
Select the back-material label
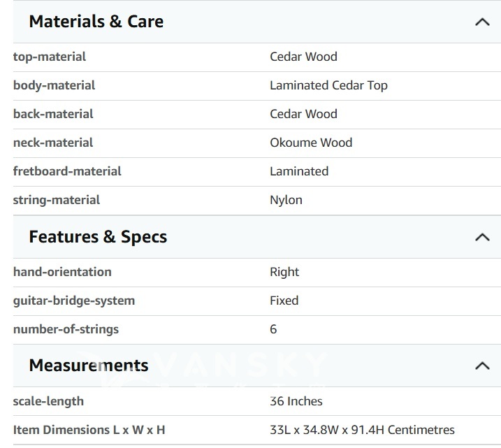(53, 114)
